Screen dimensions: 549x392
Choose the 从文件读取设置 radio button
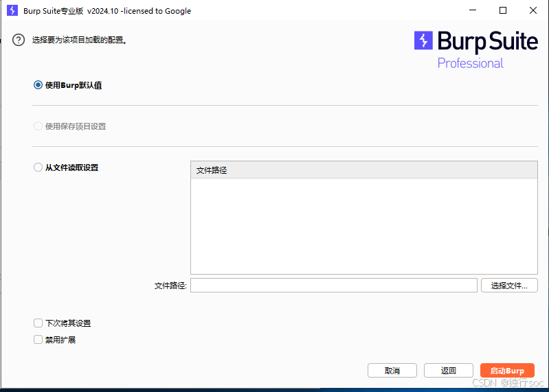[38, 168]
